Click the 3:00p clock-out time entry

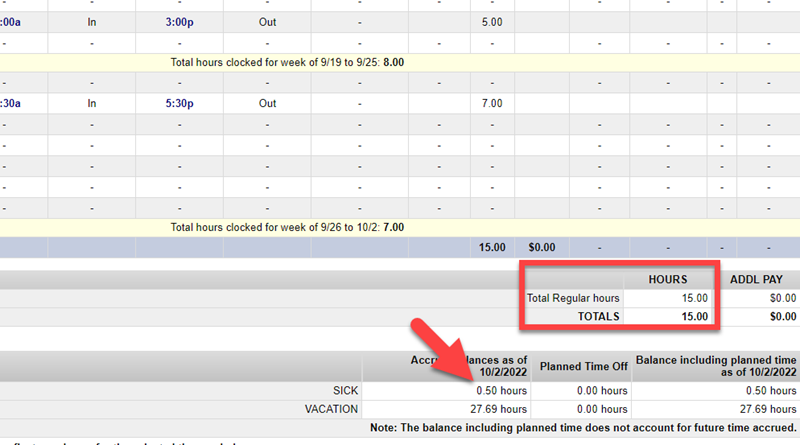click(x=181, y=21)
